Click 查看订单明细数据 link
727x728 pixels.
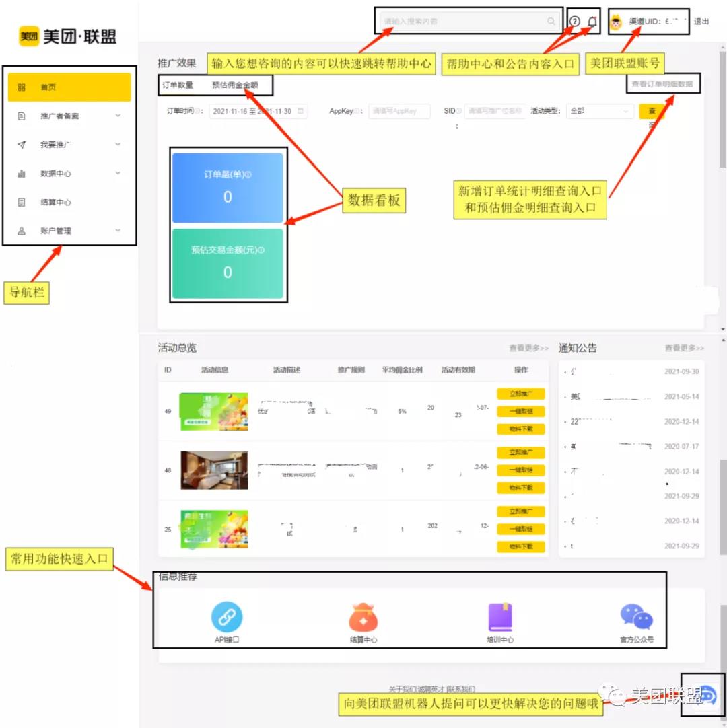(662, 84)
